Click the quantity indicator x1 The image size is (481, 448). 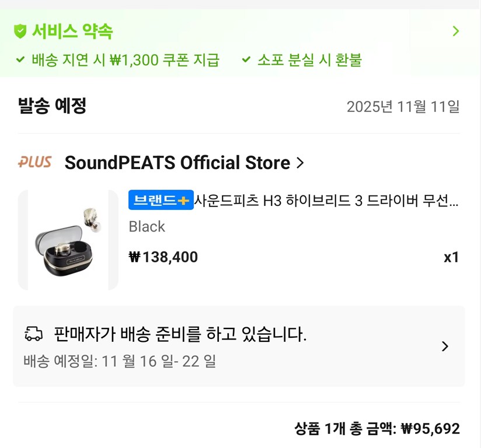pyautogui.click(x=452, y=257)
